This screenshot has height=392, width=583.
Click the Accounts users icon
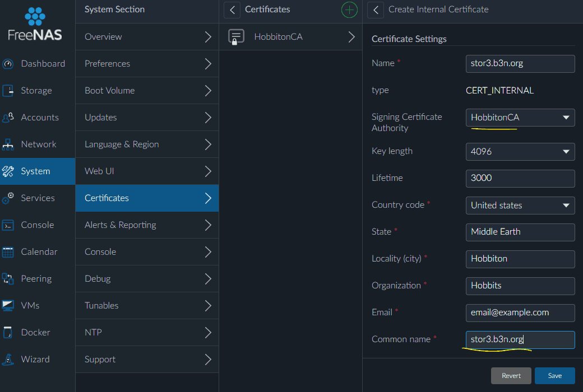click(8, 118)
